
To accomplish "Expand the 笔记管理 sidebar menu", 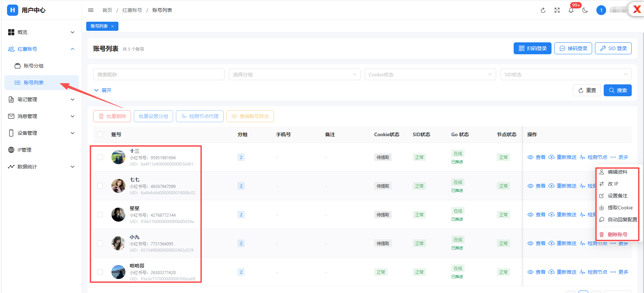I will coord(41,99).
